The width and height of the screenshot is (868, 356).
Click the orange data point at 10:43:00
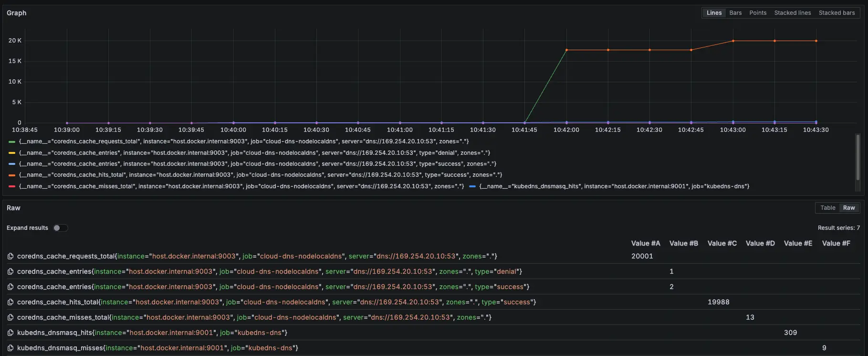click(733, 41)
